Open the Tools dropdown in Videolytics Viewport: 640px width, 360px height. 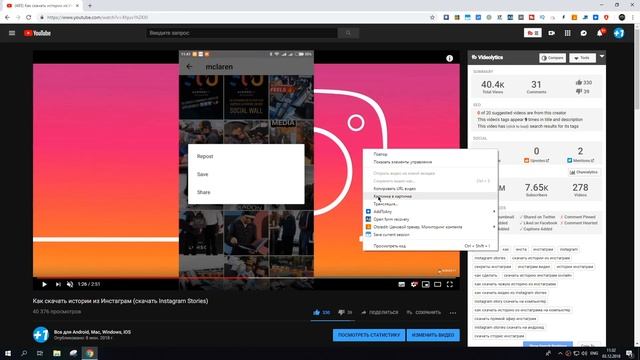[582, 58]
